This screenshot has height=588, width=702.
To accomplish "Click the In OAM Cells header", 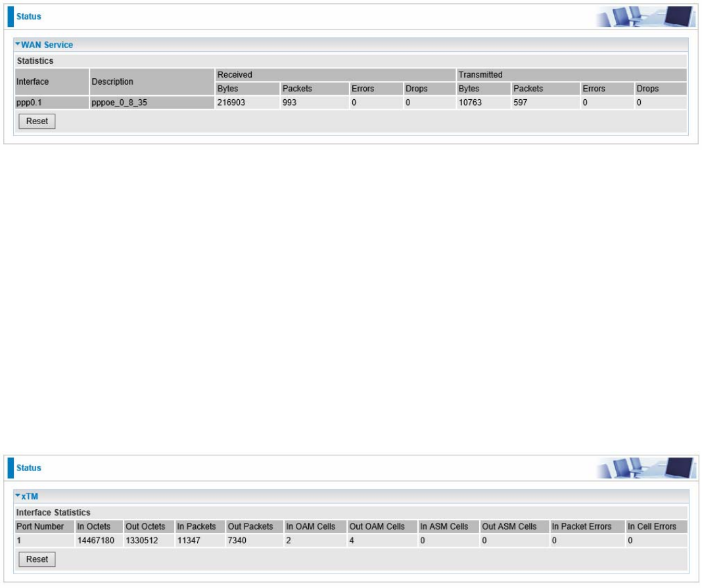I will pos(316,527).
